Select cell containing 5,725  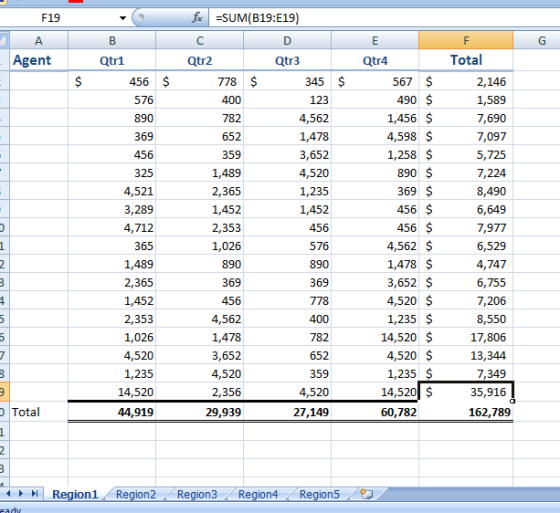[466, 154]
